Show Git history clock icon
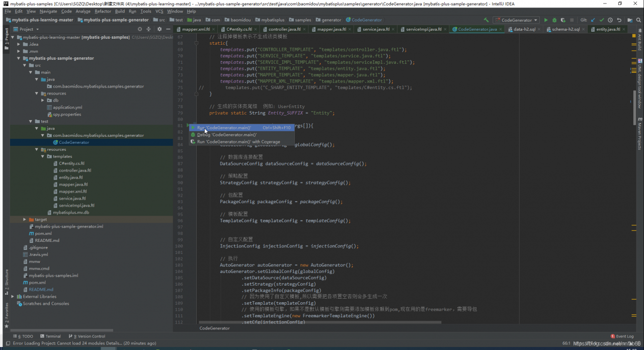This screenshot has width=644, height=350. 610,20
